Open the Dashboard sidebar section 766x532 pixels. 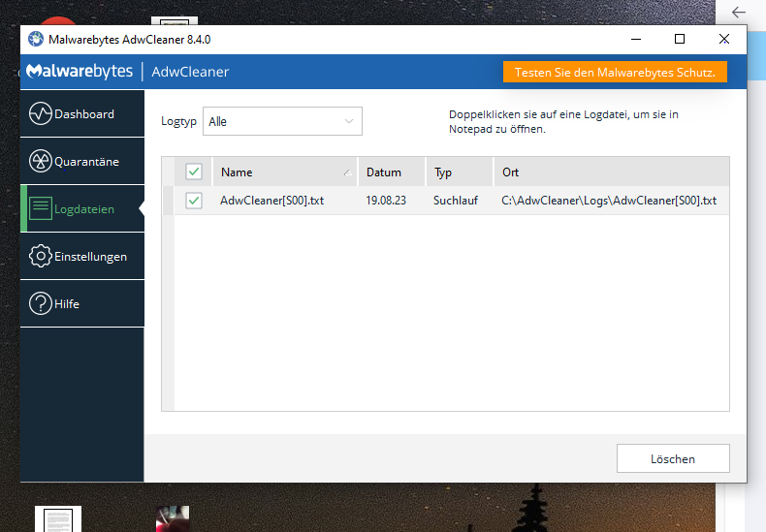[82, 113]
